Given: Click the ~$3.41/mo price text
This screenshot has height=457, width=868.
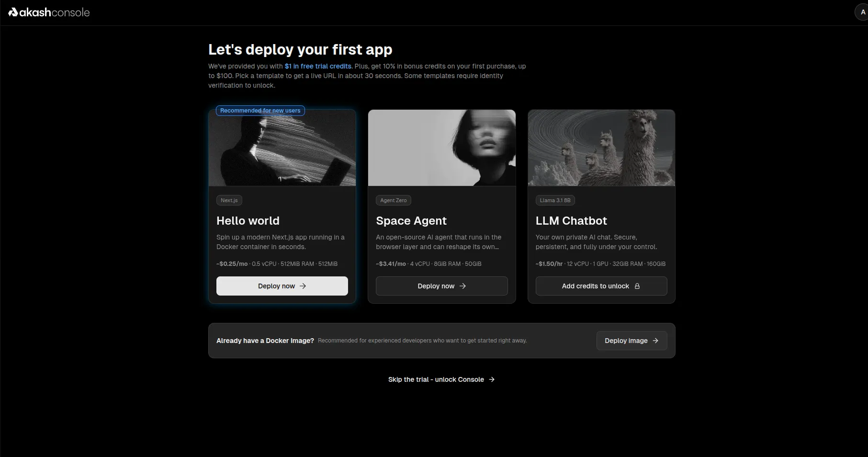Looking at the screenshot, I should tap(391, 264).
